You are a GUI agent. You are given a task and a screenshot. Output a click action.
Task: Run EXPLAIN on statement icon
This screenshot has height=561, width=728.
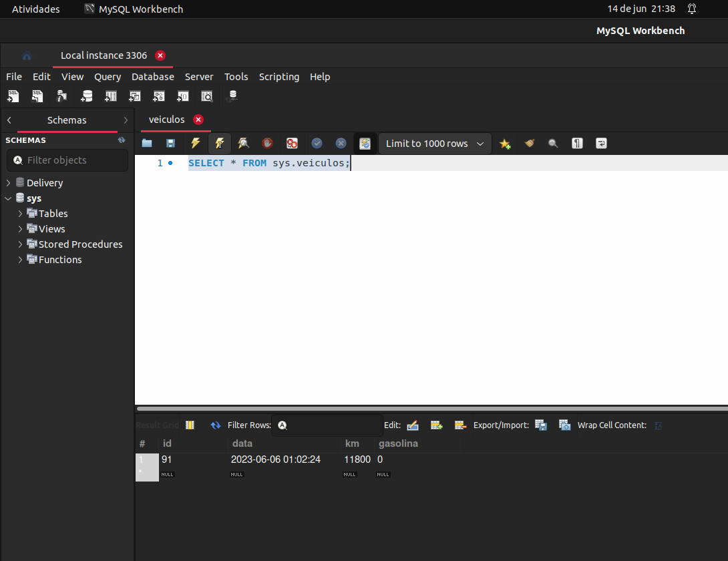coord(244,143)
